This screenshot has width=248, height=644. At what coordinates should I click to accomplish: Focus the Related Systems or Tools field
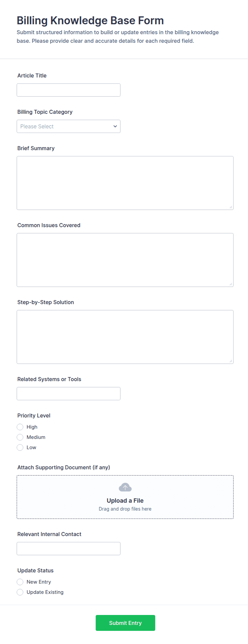click(69, 394)
